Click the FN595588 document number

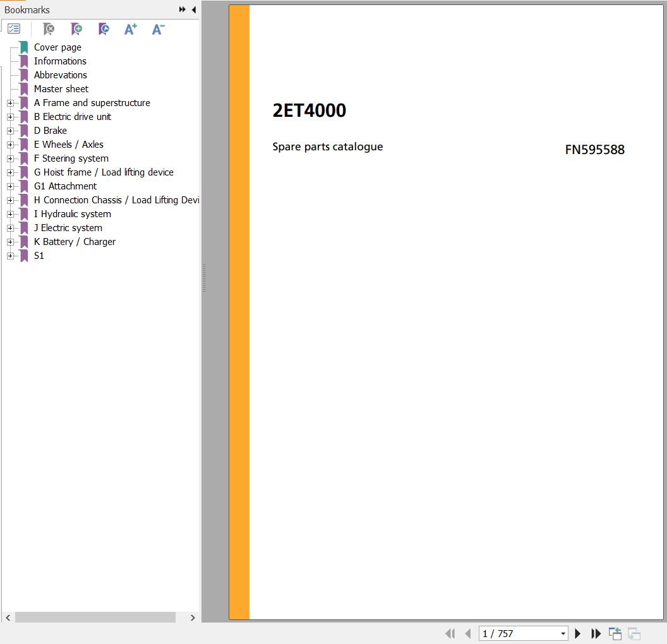point(595,150)
